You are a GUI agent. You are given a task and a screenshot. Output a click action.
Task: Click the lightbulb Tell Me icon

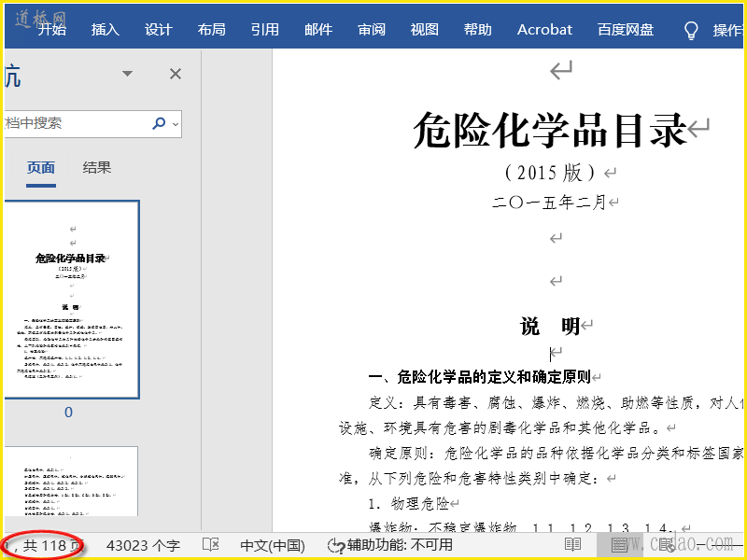pos(691,30)
